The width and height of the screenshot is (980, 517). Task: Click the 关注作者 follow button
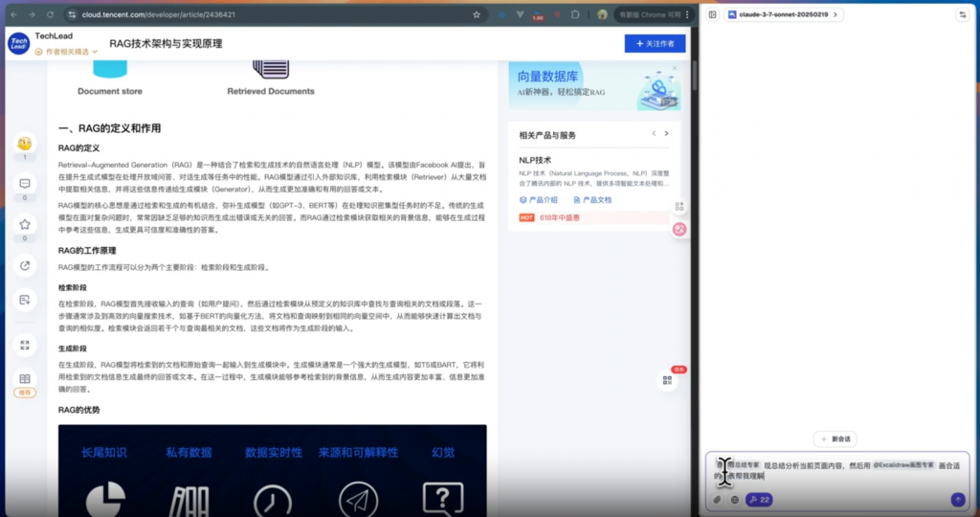[x=655, y=43]
